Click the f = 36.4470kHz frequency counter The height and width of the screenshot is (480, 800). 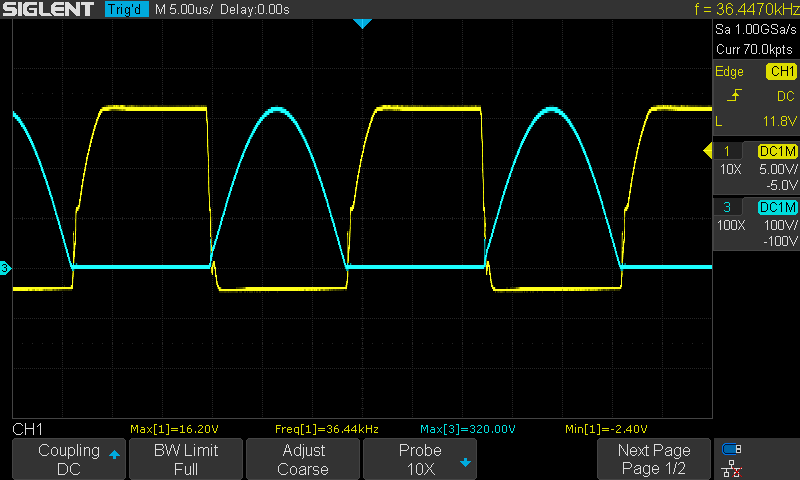tap(747, 9)
